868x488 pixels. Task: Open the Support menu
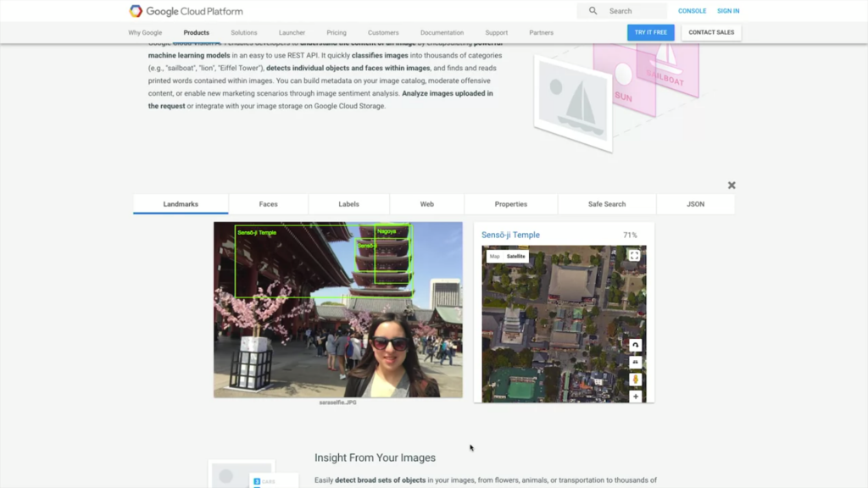pos(497,33)
